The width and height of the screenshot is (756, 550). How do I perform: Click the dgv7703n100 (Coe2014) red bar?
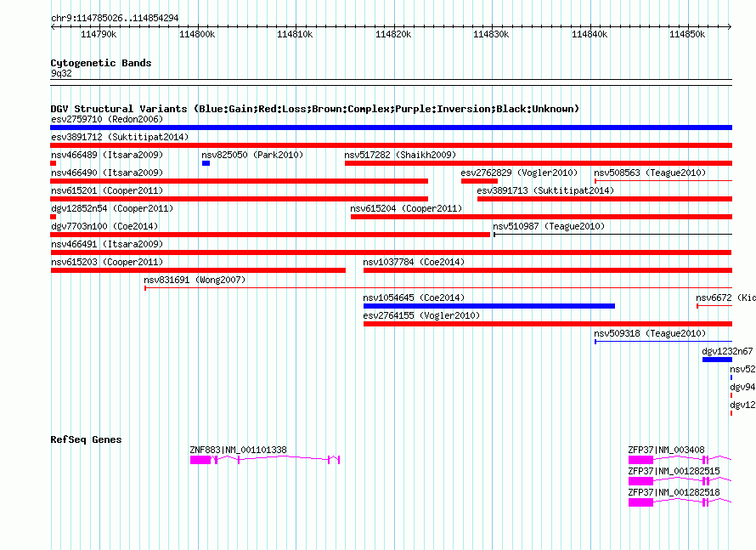point(270,235)
